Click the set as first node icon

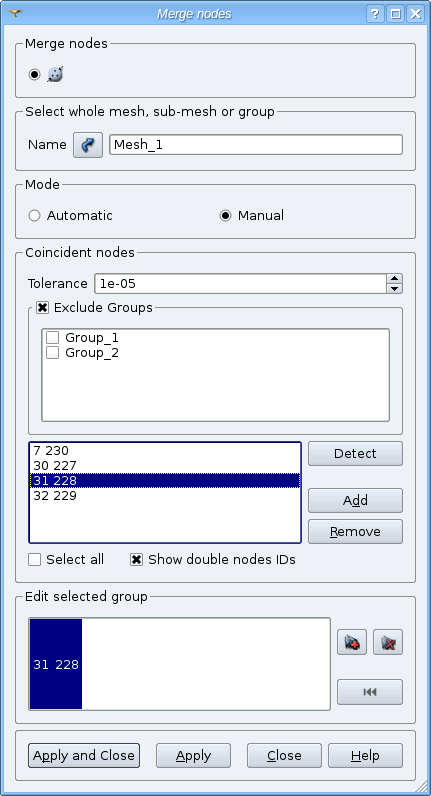click(370, 692)
